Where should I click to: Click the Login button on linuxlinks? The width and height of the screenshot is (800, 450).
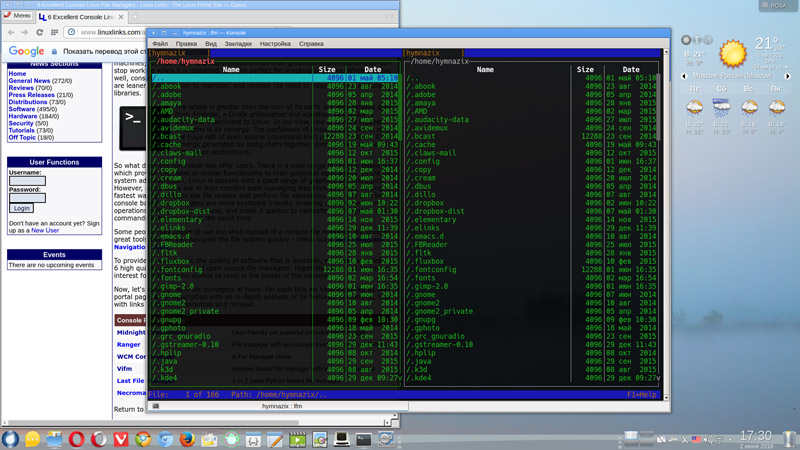pos(21,208)
